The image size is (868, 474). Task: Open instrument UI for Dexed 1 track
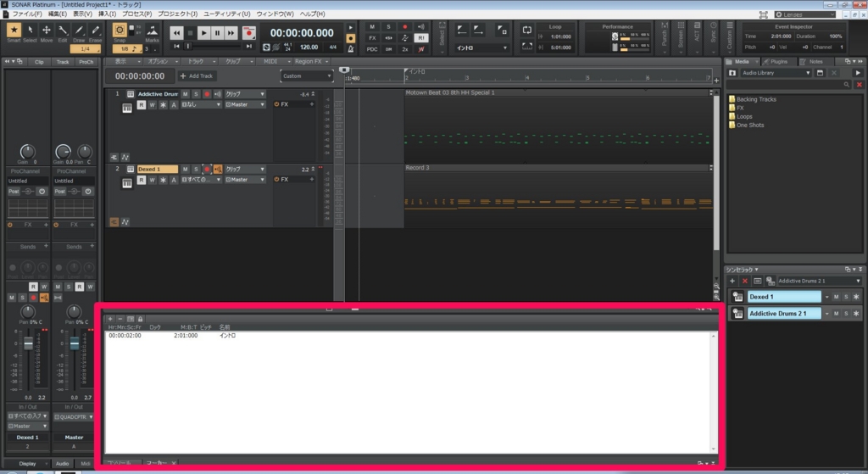[127, 183]
